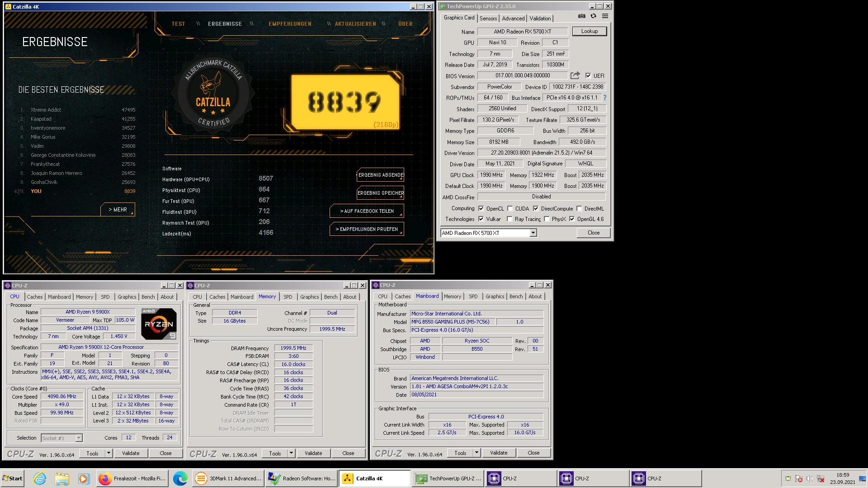Open Internet Explorer from the taskbar
The width and height of the screenshot is (868, 488).
point(40,479)
